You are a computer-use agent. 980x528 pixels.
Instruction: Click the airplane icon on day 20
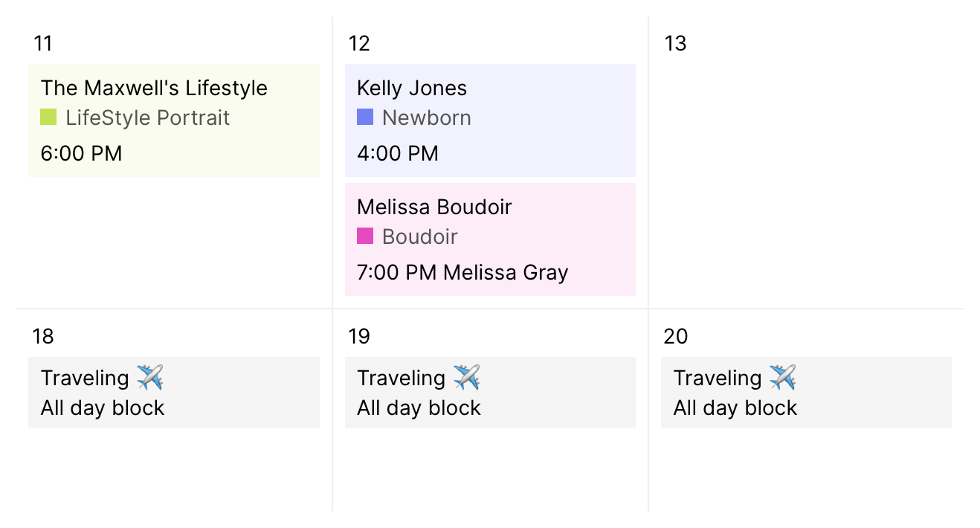(x=782, y=378)
